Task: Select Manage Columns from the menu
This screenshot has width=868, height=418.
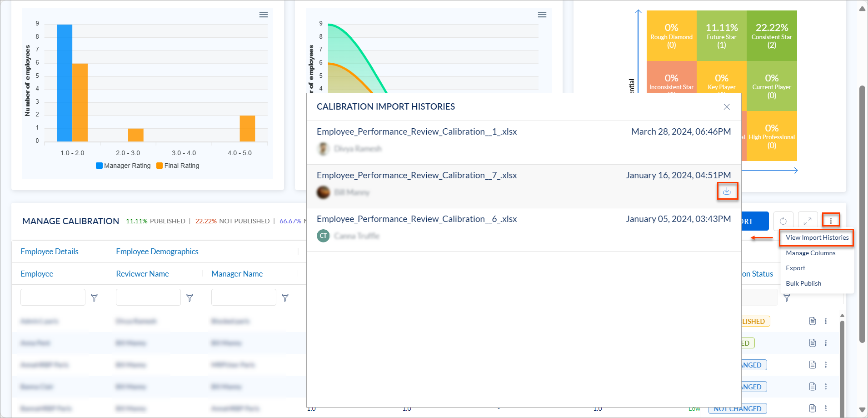Action: (x=810, y=253)
